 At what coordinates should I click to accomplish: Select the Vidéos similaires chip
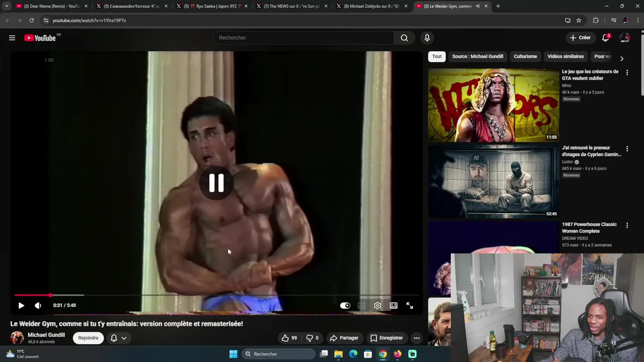click(x=566, y=56)
